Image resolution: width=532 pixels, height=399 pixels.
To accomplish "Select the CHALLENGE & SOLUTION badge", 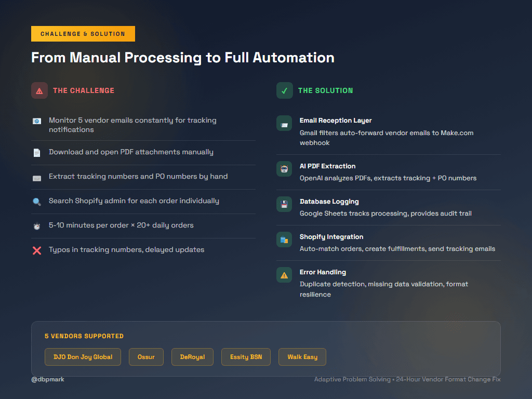I will (83, 33).
